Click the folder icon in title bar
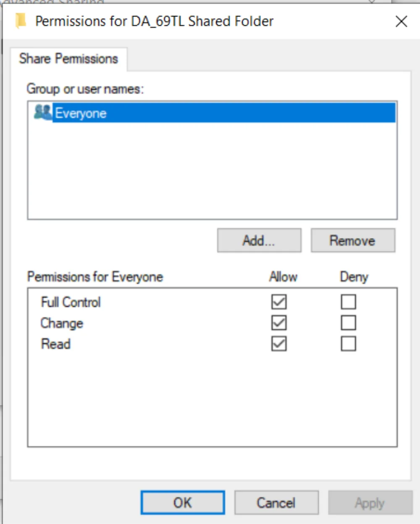The image size is (420, 524). (20, 21)
